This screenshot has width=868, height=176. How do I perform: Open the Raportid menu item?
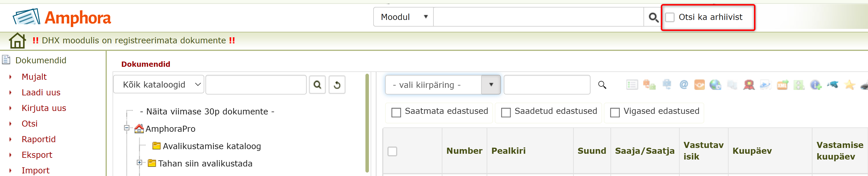click(38, 139)
